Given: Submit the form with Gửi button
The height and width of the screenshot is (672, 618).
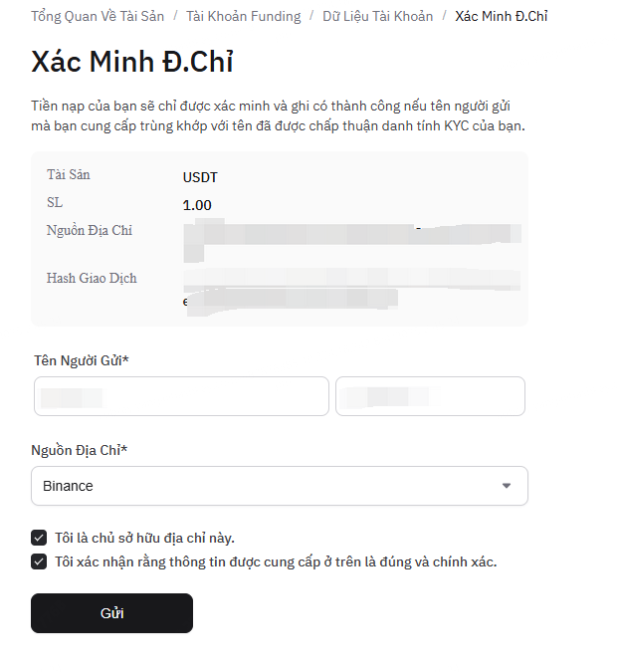Looking at the screenshot, I should coord(111,613).
